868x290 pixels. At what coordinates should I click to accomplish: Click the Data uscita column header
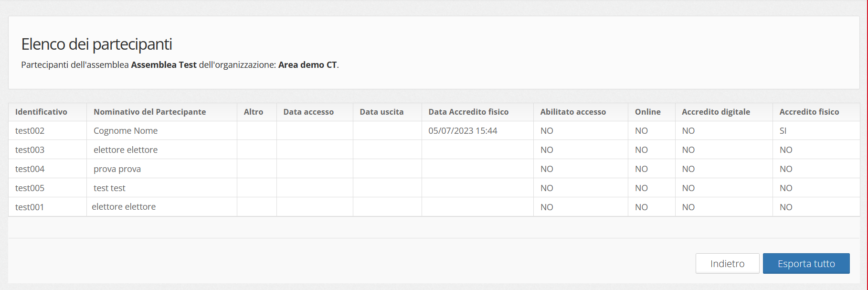[x=387, y=112]
